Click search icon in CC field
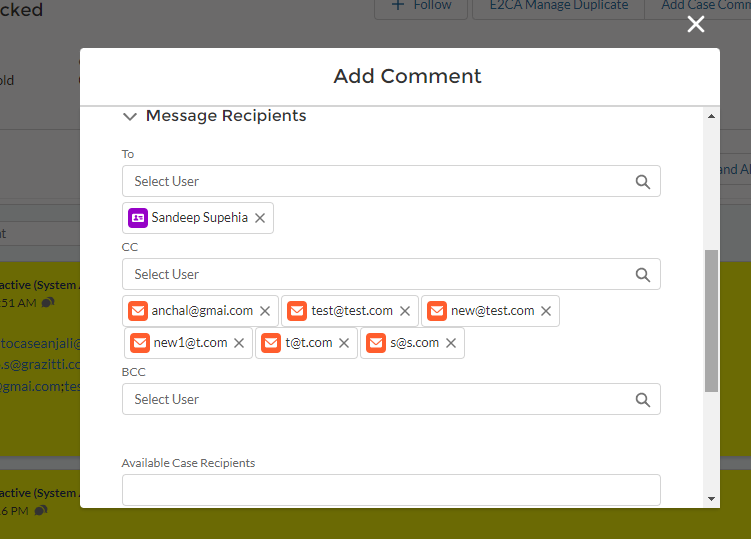Image resolution: width=751 pixels, height=539 pixels. 643,274
